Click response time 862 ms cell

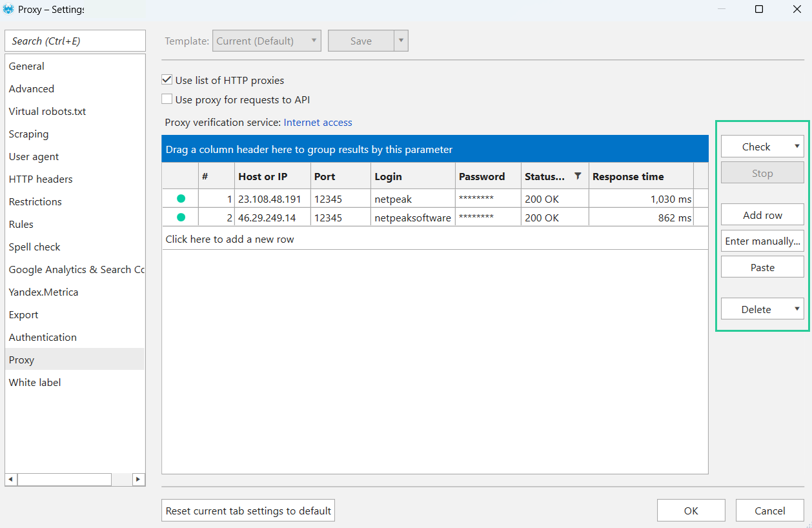point(641,218)
